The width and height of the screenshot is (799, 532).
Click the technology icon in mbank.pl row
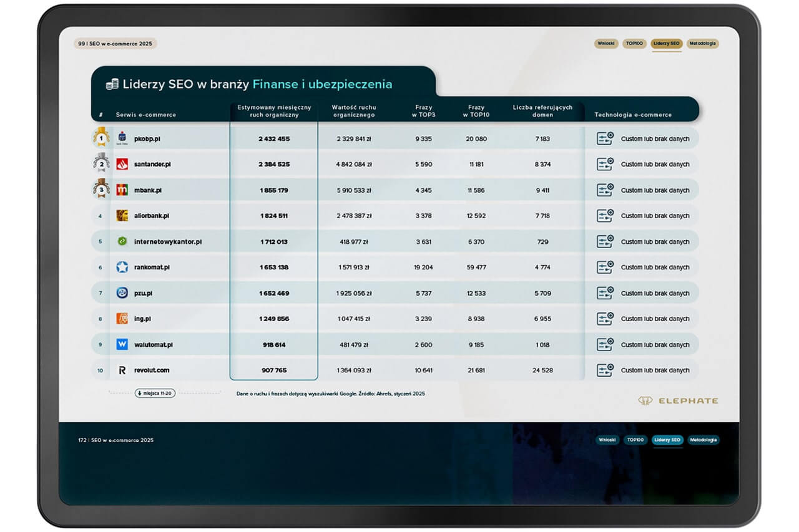pyautogui.click(x=605, y=190)
